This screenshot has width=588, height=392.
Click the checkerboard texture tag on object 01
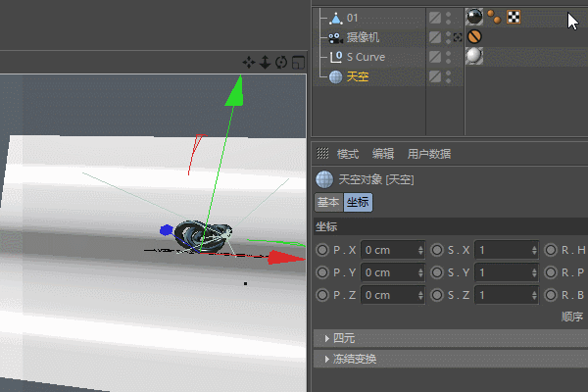pos(514,17)
